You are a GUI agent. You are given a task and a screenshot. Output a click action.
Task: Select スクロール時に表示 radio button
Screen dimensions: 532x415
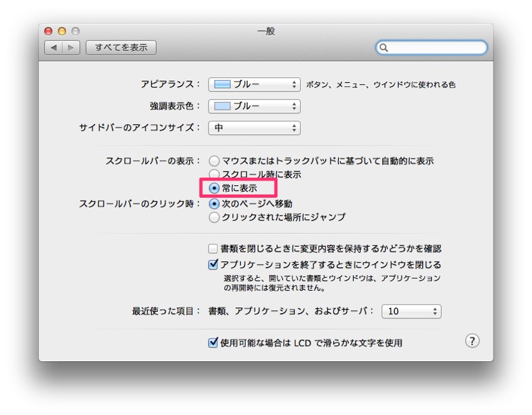pyautogui.click(x=215, y=174)
